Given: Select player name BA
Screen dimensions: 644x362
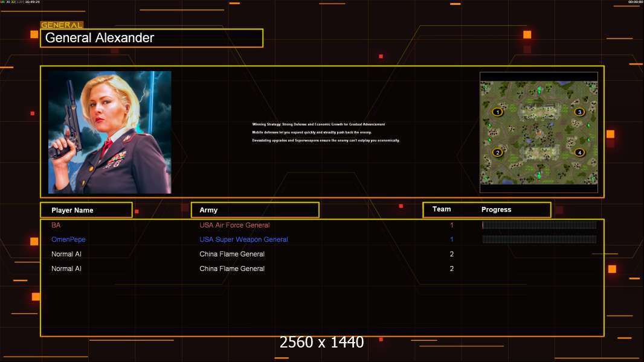Looking at the screenshot, I should (x=56, y=225).
